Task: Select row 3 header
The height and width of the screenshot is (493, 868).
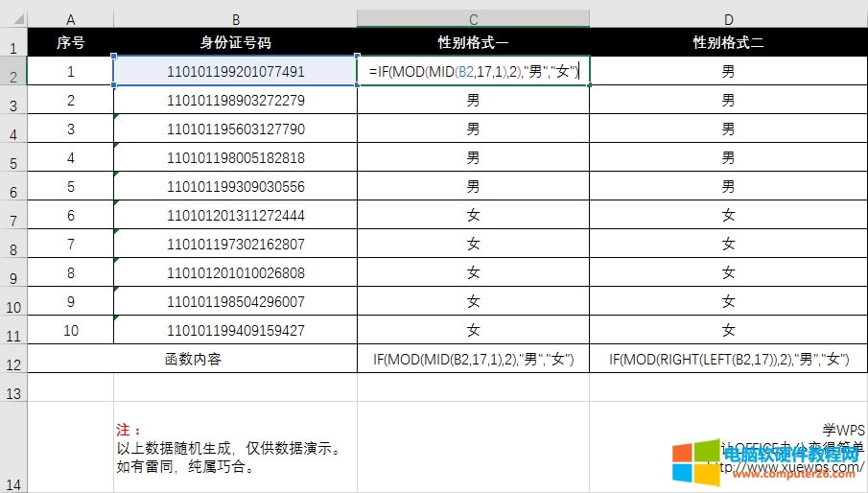Action: coord(13,100)
